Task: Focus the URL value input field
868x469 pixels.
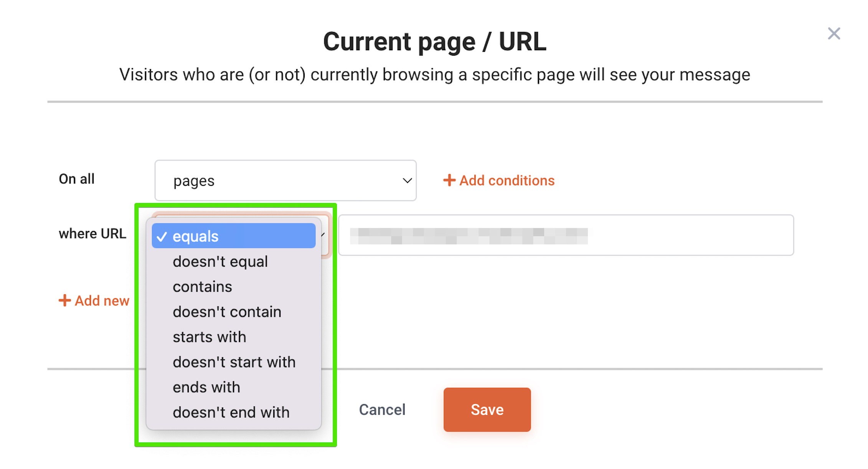Action: coord(566,235)
